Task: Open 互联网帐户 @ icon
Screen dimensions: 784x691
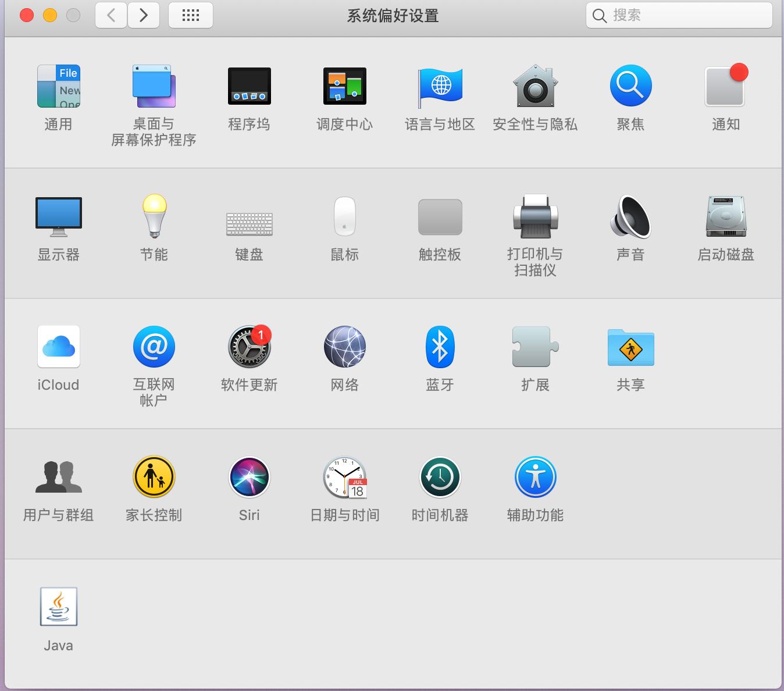Action: pyautogui.click(x=154, y=347)
